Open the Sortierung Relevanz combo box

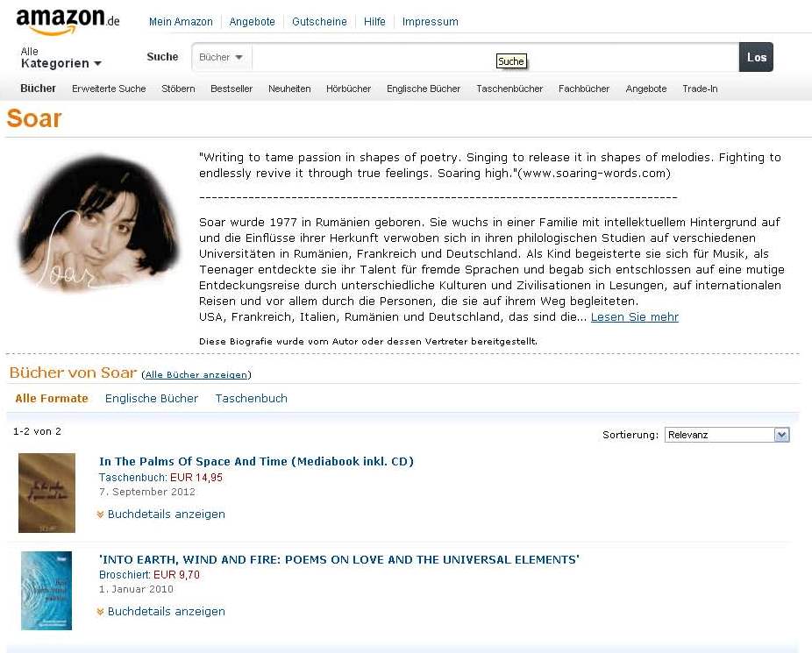(727, 435)
